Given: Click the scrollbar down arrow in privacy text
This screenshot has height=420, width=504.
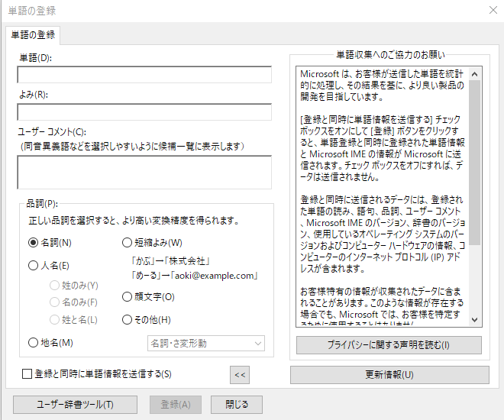Looking at the screenshot, I should tap(475, 320).
